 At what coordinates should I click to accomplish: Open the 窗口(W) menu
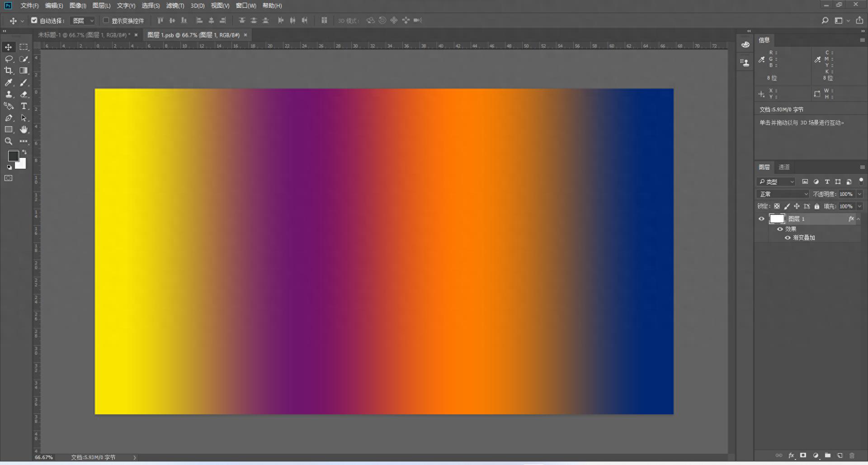(x=246, y=5)
